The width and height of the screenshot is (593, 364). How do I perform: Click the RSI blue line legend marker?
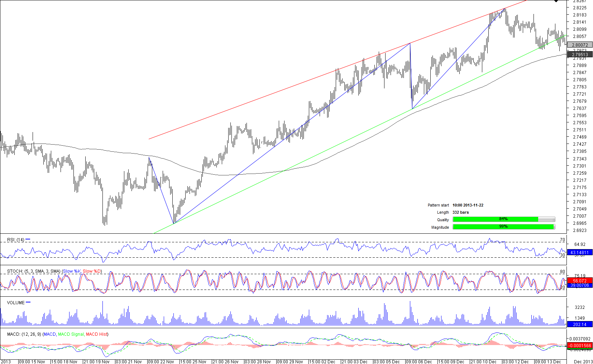pyautogui.click(x=28, y=239)
